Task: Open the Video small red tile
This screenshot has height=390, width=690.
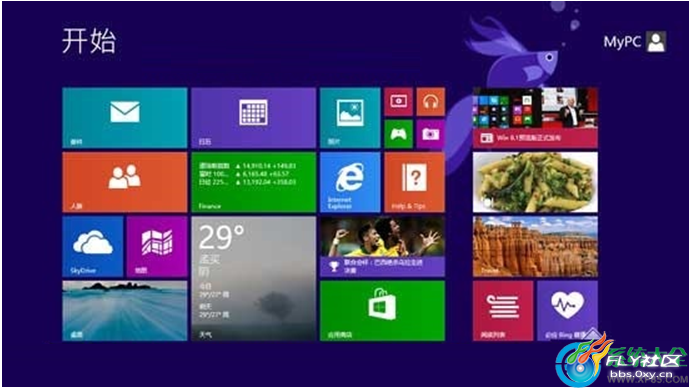Action: (x=399, y=102)
